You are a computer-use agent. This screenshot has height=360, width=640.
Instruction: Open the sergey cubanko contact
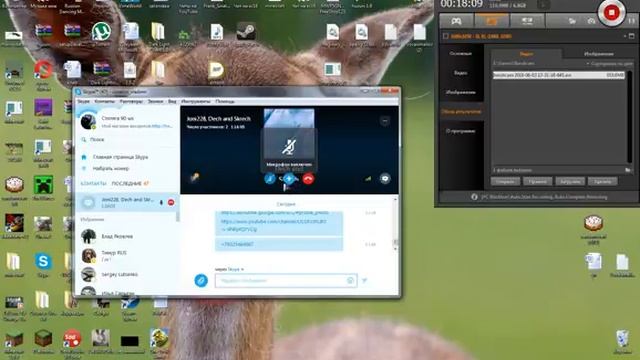click(120, 274)
